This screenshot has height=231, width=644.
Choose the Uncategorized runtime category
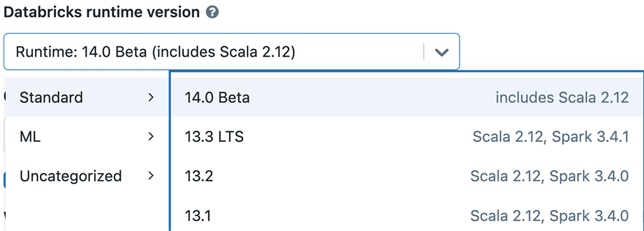click(x=71, y=176)
